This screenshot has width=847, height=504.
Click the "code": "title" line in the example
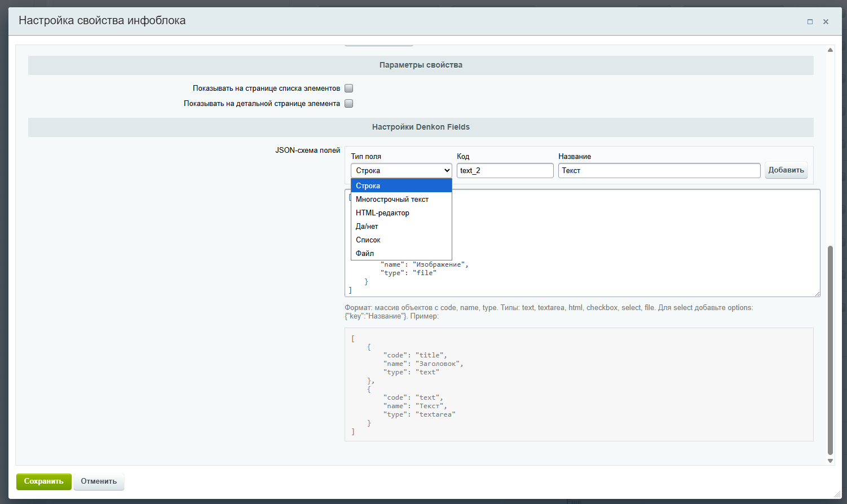tap(415, 355)
